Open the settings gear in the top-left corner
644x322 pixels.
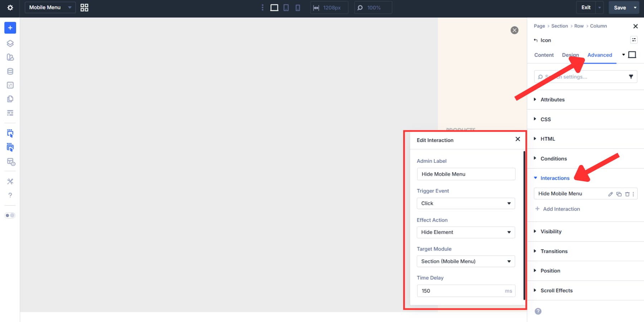point(10,7)
